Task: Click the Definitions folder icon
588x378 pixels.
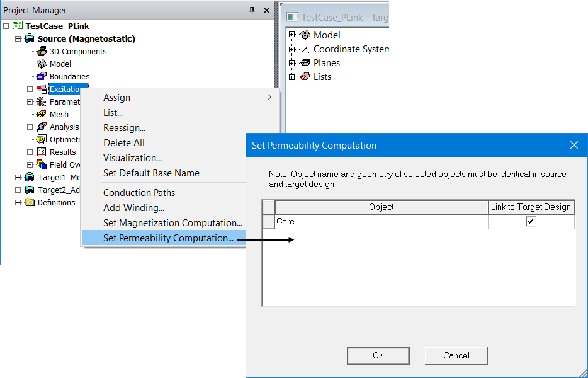Action: pyautogui.click(x=30, y=203)
